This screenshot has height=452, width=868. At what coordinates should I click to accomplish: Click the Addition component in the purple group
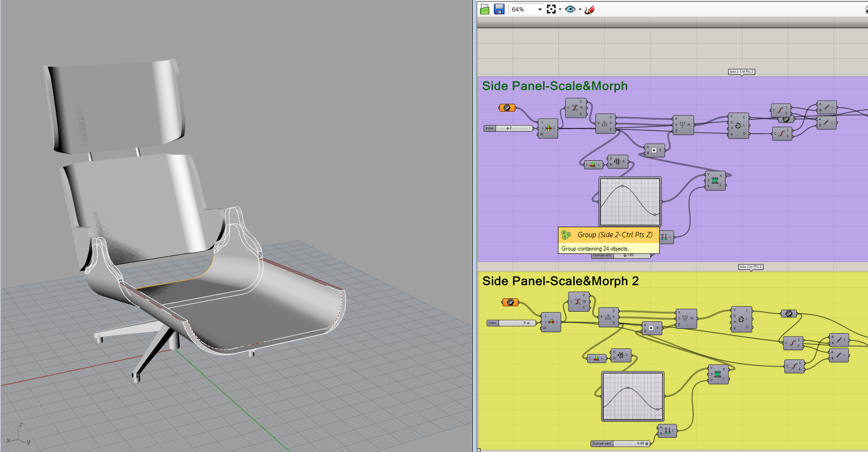click(x=654, y=150)
